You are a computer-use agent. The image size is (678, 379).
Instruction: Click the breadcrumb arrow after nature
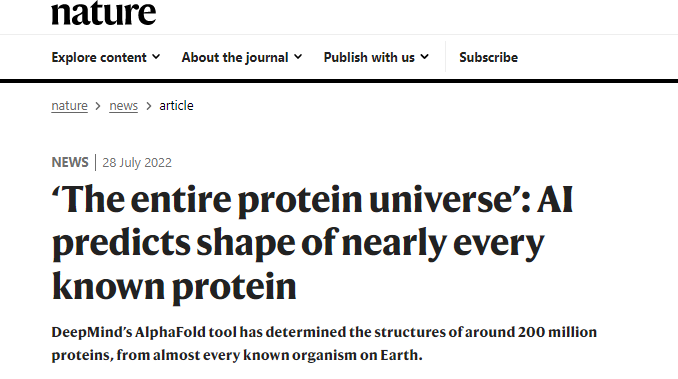pos(98,106)
